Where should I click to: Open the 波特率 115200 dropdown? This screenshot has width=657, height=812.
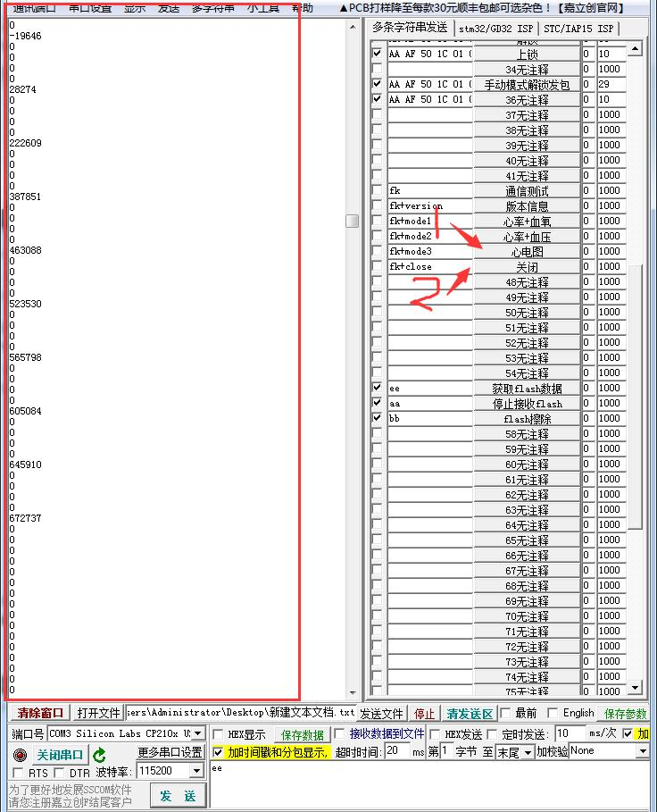pos(196,771)
